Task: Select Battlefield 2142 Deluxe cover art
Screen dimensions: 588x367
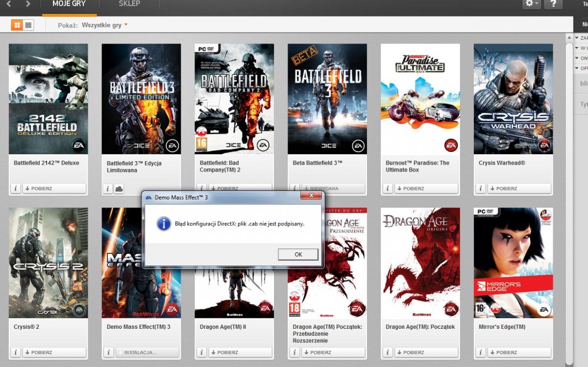Action: pyautogui.click(x=49, y=99)
